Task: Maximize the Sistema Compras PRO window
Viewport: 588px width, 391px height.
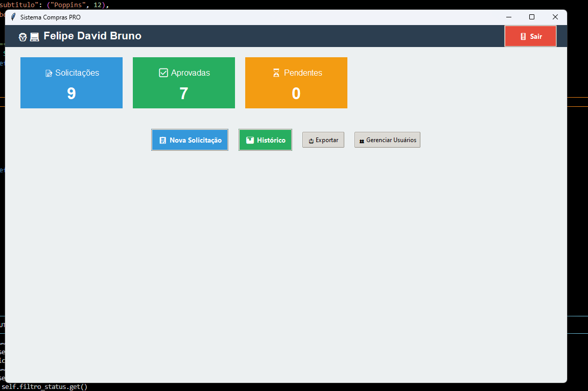Action: point(532,17)
